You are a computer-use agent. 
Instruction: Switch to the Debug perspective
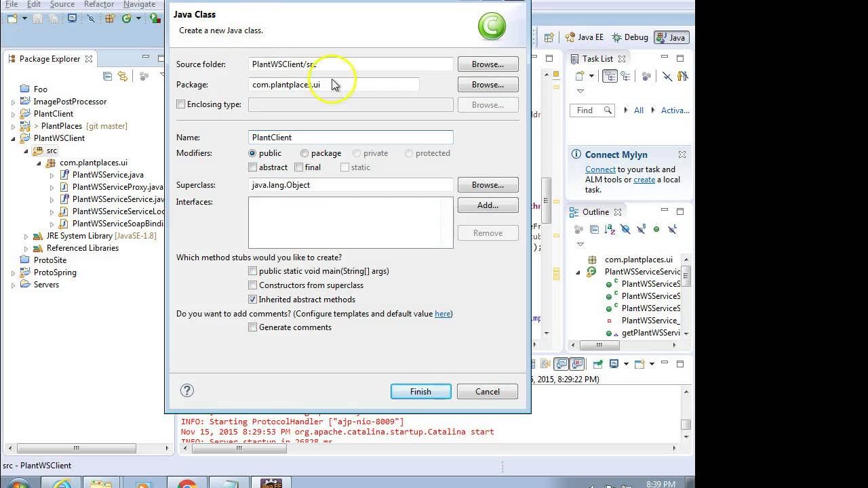tap(629, 37)
